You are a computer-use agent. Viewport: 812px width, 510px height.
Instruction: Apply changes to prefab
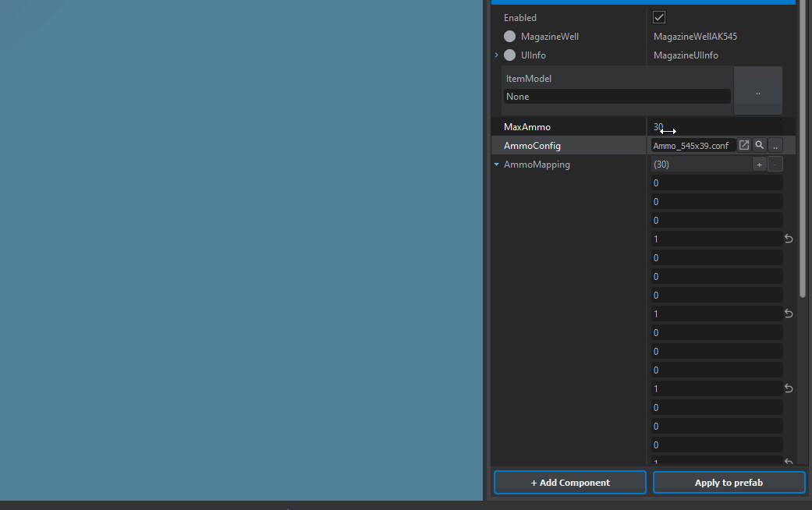[729, 483]
